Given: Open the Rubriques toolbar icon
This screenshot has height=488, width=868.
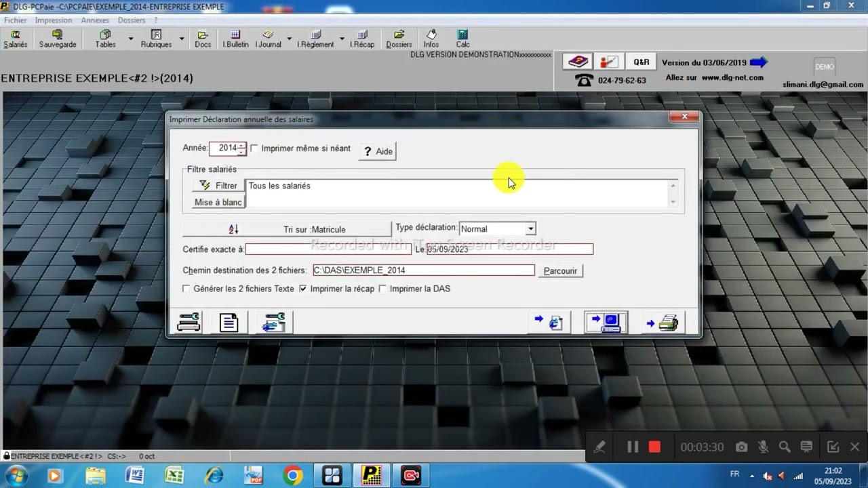Looking at the screenshot, I should pyautogui.click(x=156, y=39).
